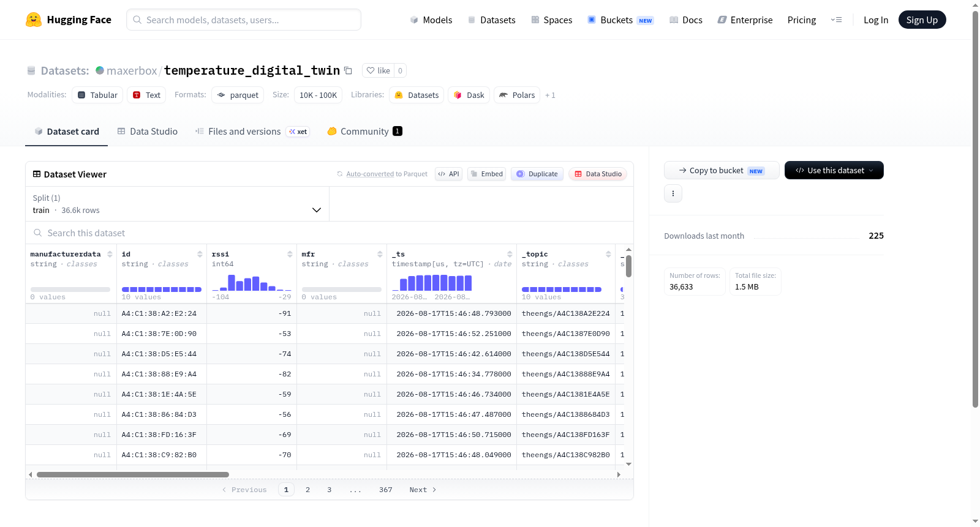The height and width of the screenshot is (527, 980).
Task: Open Data Studio from viewer header
Action: (598, 174)
